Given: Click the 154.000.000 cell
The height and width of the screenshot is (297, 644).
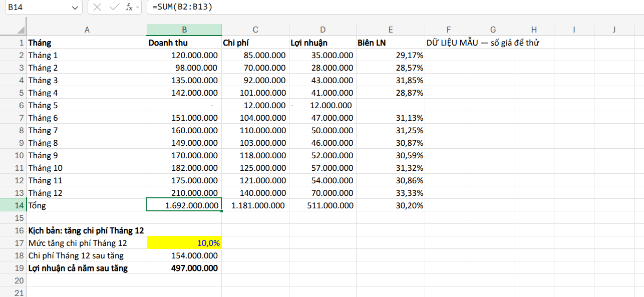Looking at the screenshot, I should [184, 255].
